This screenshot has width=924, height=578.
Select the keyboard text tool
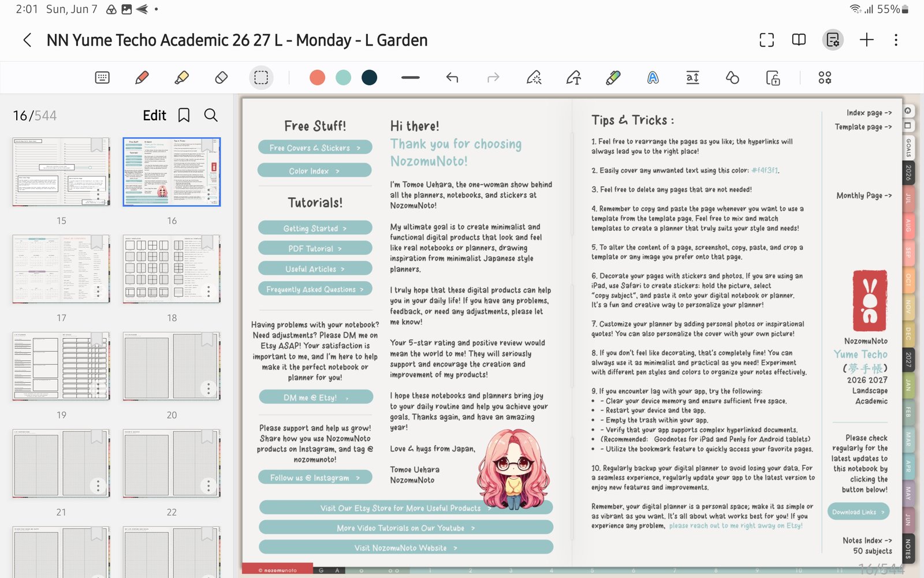click(x=102, y=77)
